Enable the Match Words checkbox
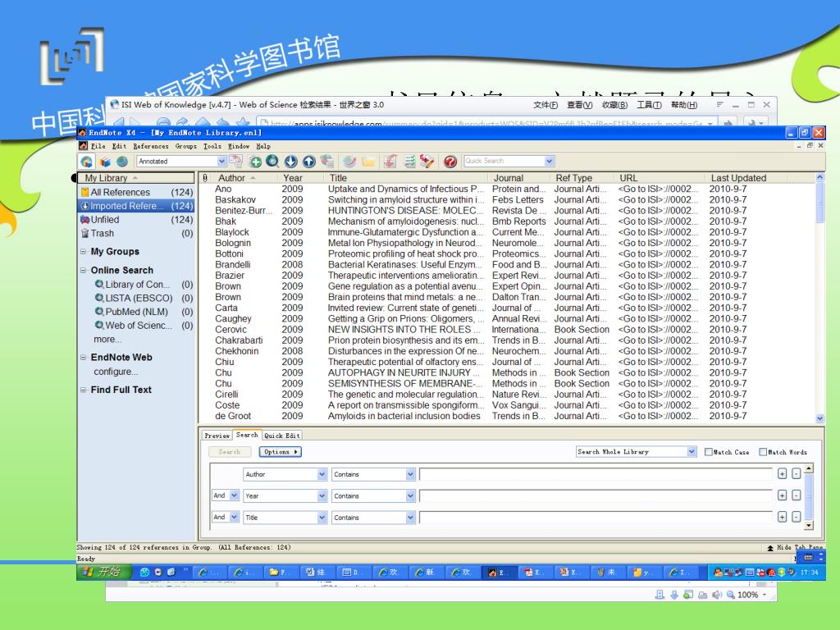The image size is (840, 630). click(763, 452)
